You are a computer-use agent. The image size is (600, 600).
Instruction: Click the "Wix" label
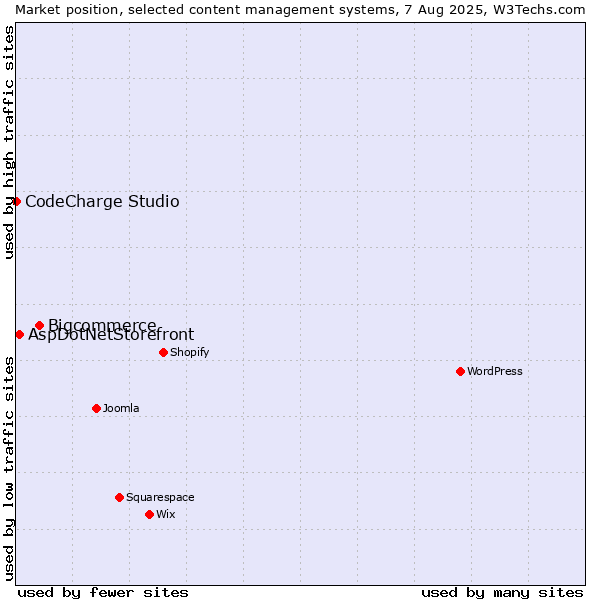click(x=166, y=514)
